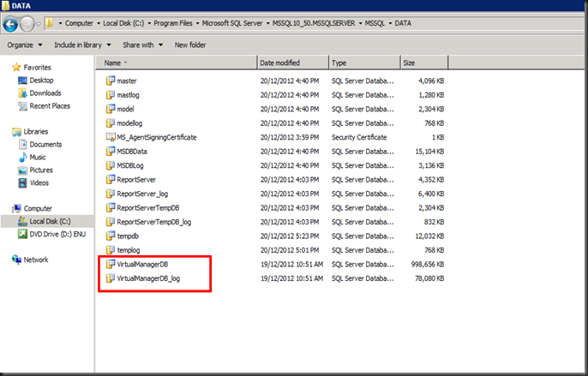Click the 15,104 KB size value
Viewport: 588px width, 376px height.
(429, 151)
